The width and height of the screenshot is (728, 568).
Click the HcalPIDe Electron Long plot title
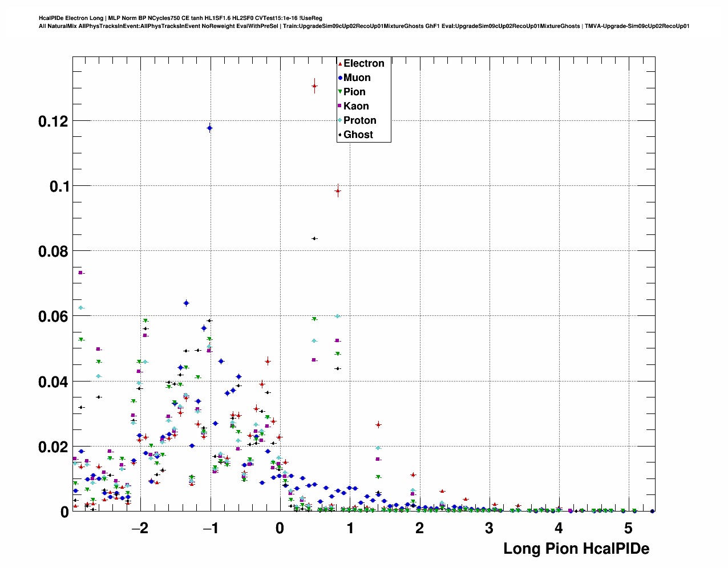click(x=180, y=18)
